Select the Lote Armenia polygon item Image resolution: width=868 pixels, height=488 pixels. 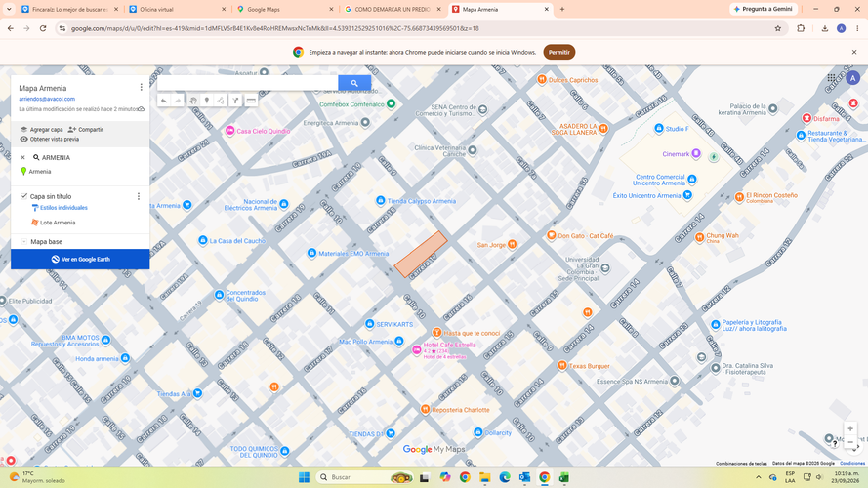(x=54, y=223)
